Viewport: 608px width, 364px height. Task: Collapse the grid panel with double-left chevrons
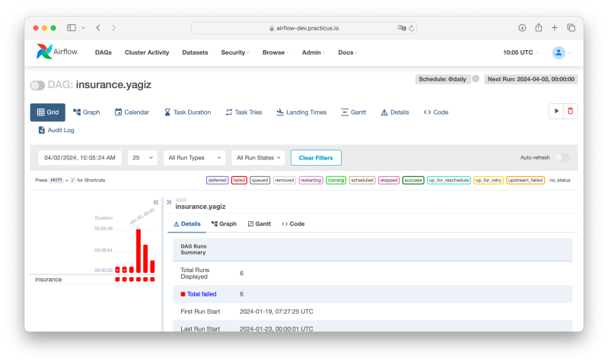click(x=155, y=201)
